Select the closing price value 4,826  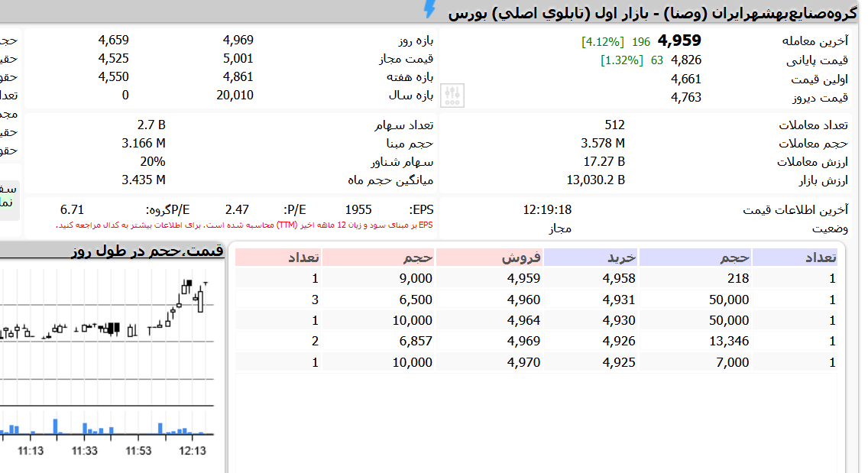tap(686, 60)
